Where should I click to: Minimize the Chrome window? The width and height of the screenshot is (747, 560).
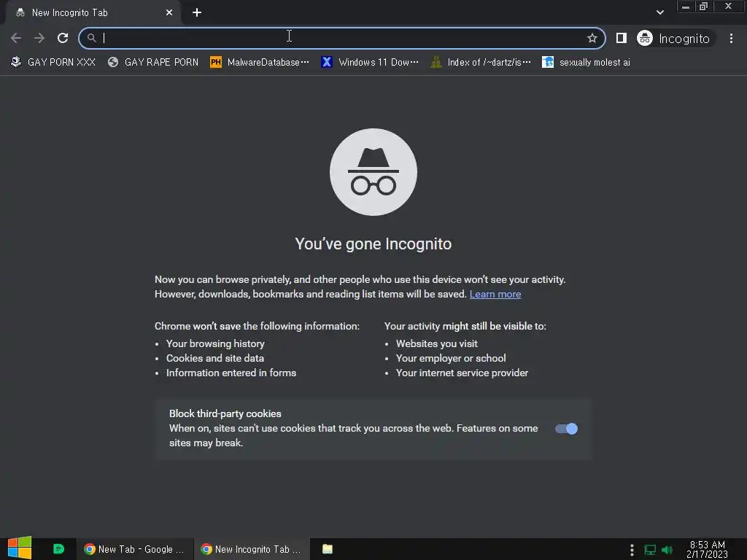click(686, 7)
